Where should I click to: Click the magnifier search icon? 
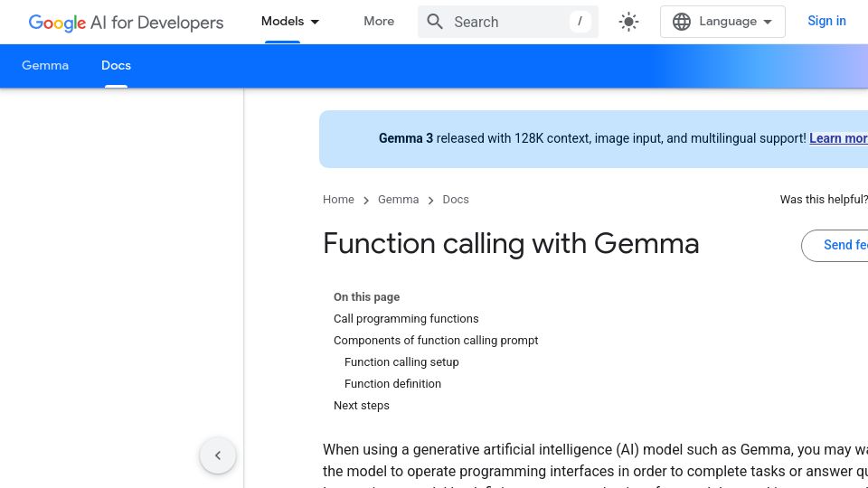pyautogui.click(x=435, y=22)
